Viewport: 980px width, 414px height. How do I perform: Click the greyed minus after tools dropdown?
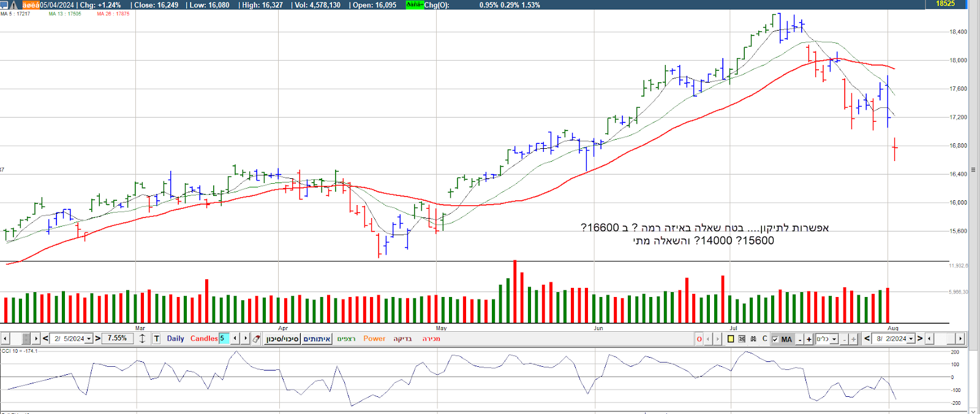pyautogui.click(x=845, y=339)
